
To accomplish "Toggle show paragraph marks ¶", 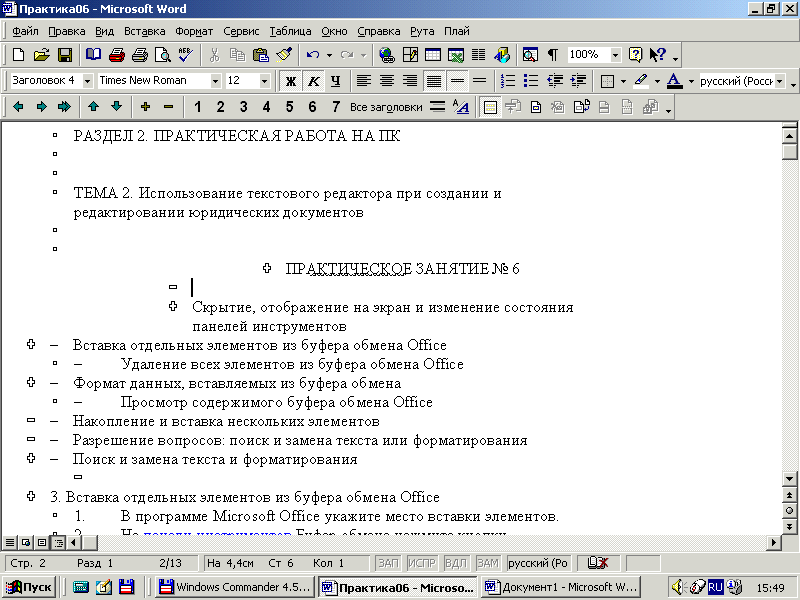I will pos(553,55).
